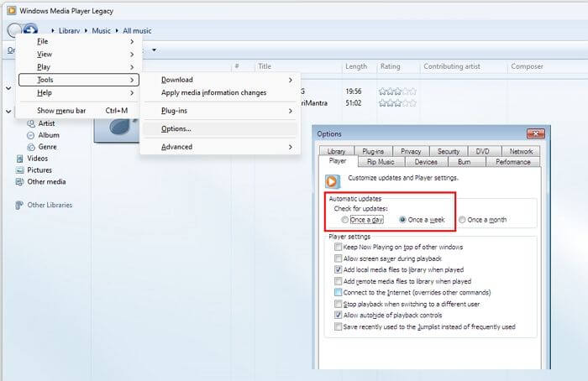Click the forward navigation arrow button
Viewport: 588px width, 381px height.
(31, 29)
